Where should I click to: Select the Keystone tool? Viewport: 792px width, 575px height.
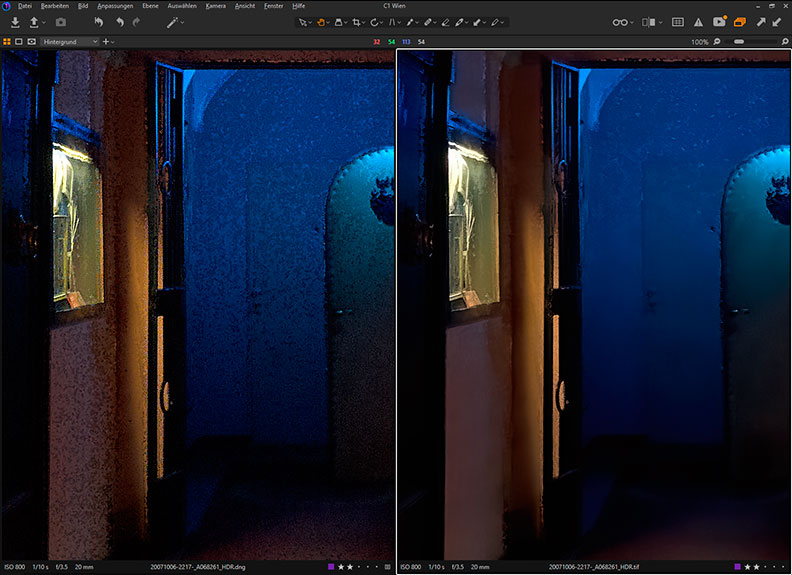[x=392, y=22]
